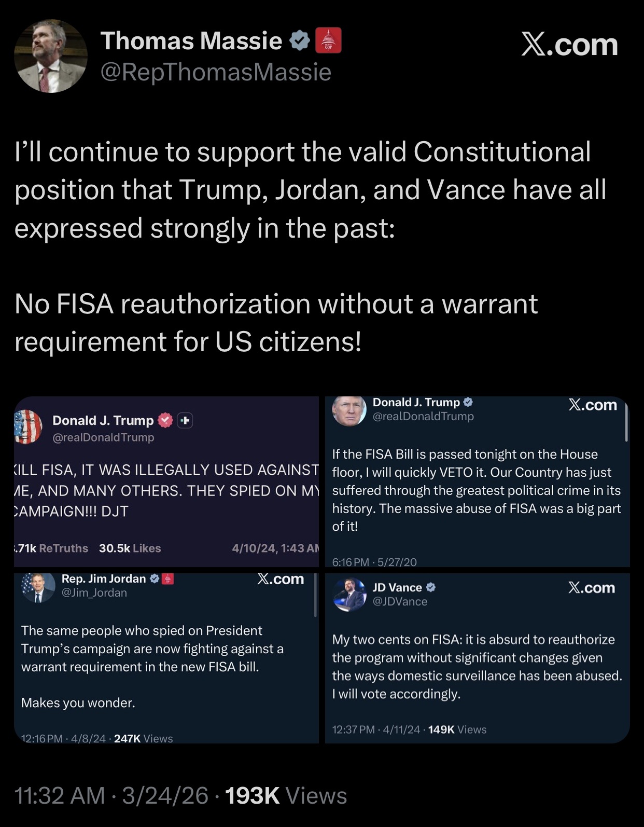Click JD Vance's profile avatar

pos(349,594)
